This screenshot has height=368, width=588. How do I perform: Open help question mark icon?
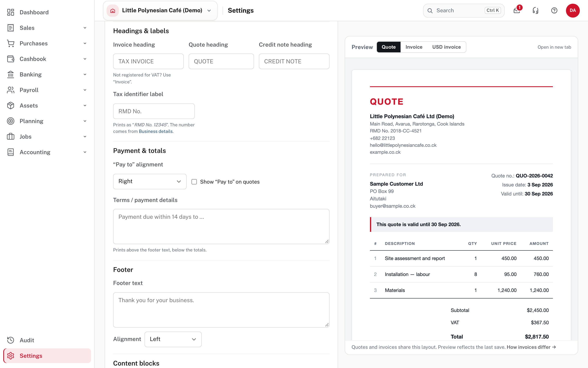[x=554, y=10]
